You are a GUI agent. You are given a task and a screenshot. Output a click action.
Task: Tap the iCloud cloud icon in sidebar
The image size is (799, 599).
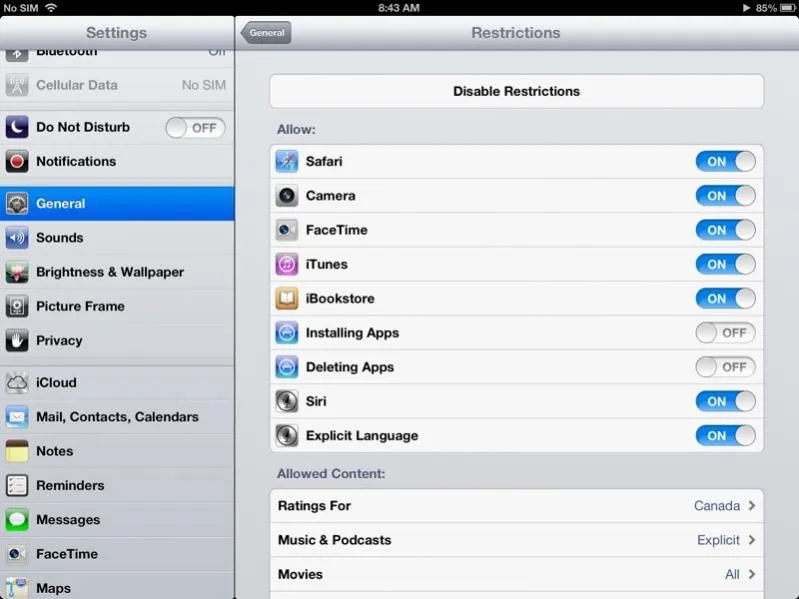point(17,383)
